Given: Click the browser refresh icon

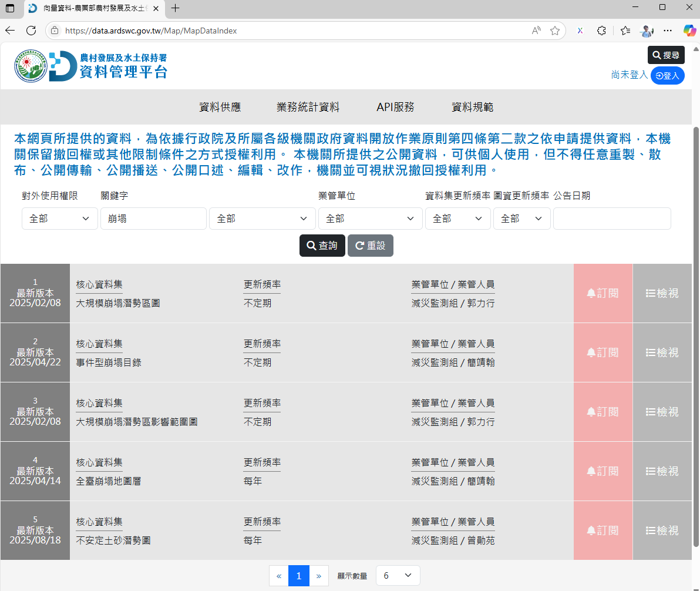Looking at the screenshot, I should (31, 31).
